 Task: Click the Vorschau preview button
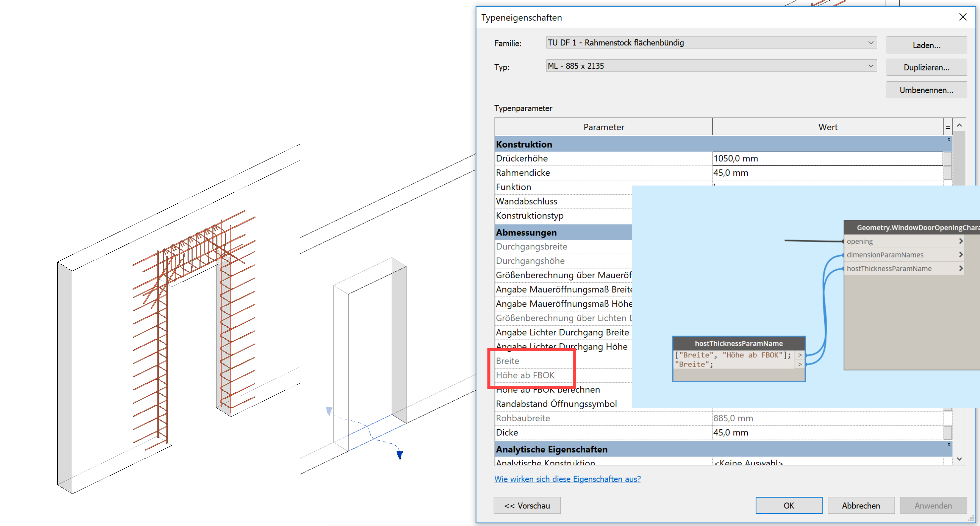[x=527, y=505]
